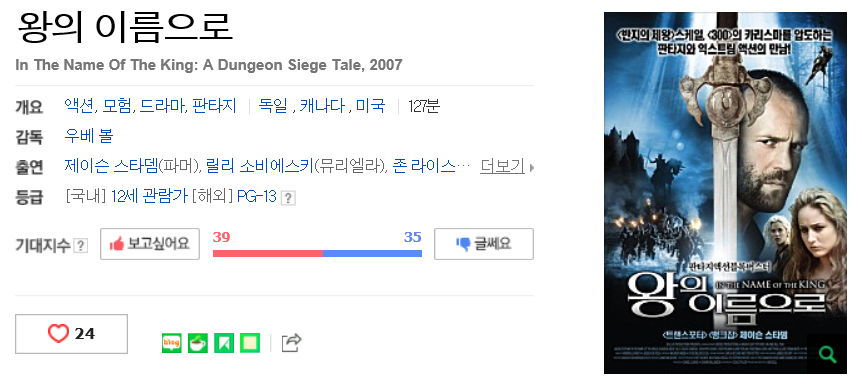This screenshot has width=862, height=385.
Task: Open the movie poster thumbnail
Action: 725,192
